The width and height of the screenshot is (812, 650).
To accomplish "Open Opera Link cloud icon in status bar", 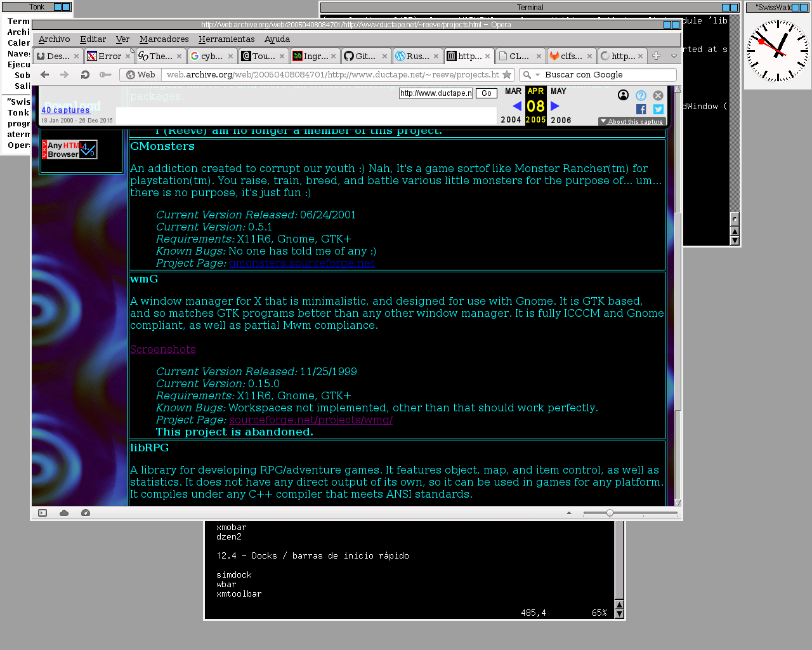I will pyautogui.click(x=64, y=513).
